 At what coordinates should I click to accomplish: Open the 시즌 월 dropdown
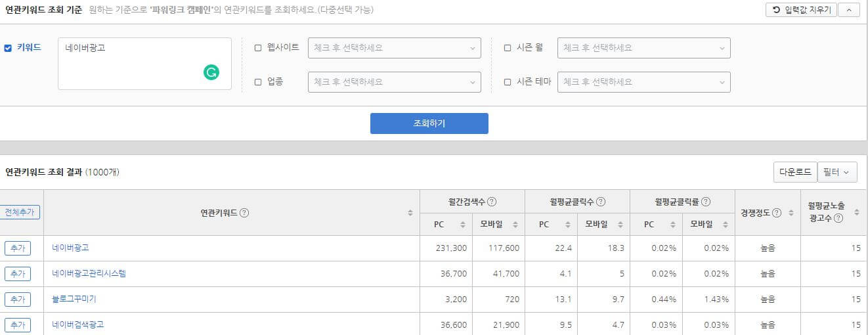click(644, 48)
